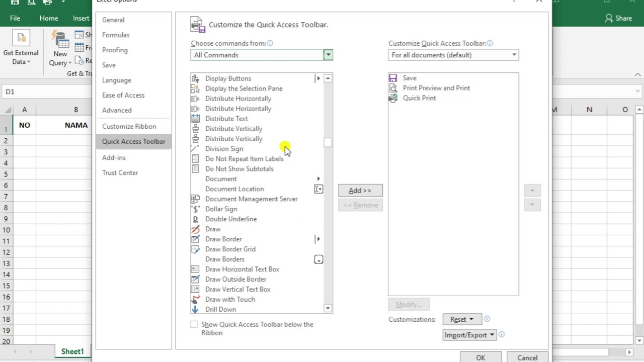The height and width of the screenshot is (362, 644).
Task: Open the Choose commands from dropdown
Action: coord(262,55)
